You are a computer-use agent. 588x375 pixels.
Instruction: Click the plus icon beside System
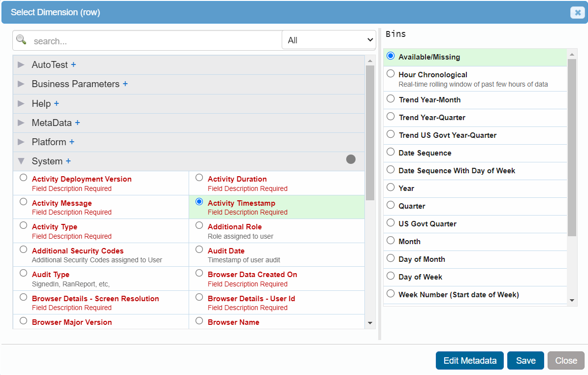click(68, 161)
